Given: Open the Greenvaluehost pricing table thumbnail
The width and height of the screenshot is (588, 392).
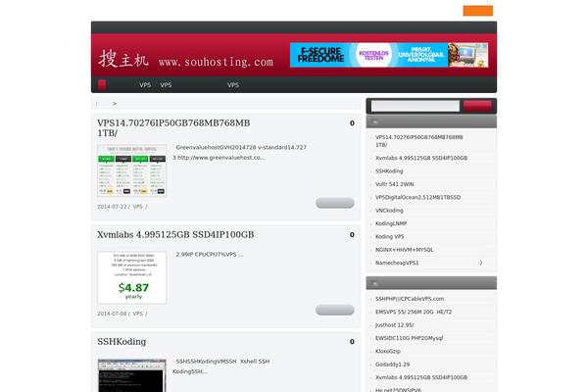Looking at the screenshot, I should coord(132,171).
